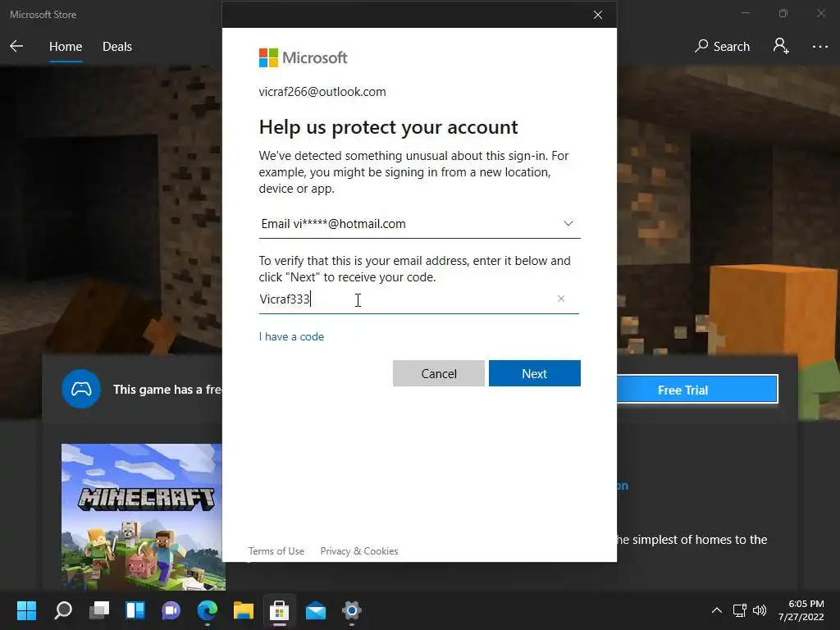Click the Next button
The height and width of the screenshot is (630, 840).
[535, 373]
